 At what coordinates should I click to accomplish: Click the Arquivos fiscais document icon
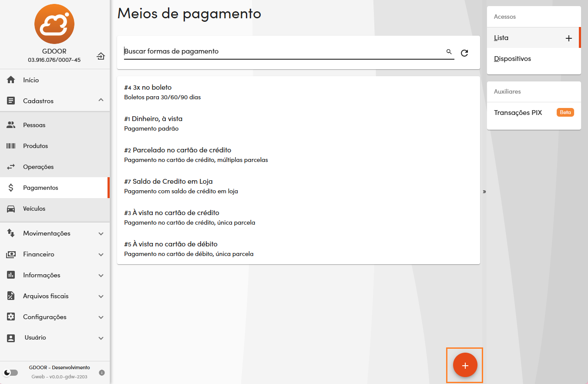coord(11,296)
